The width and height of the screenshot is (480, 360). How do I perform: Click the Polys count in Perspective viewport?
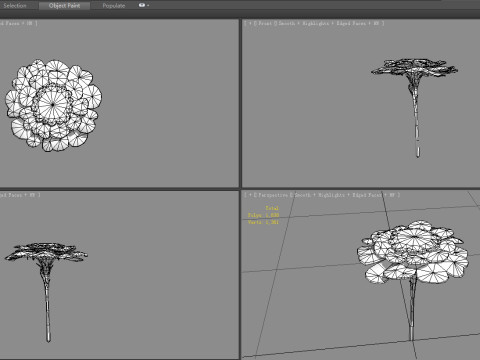click(x=263, y=215)
